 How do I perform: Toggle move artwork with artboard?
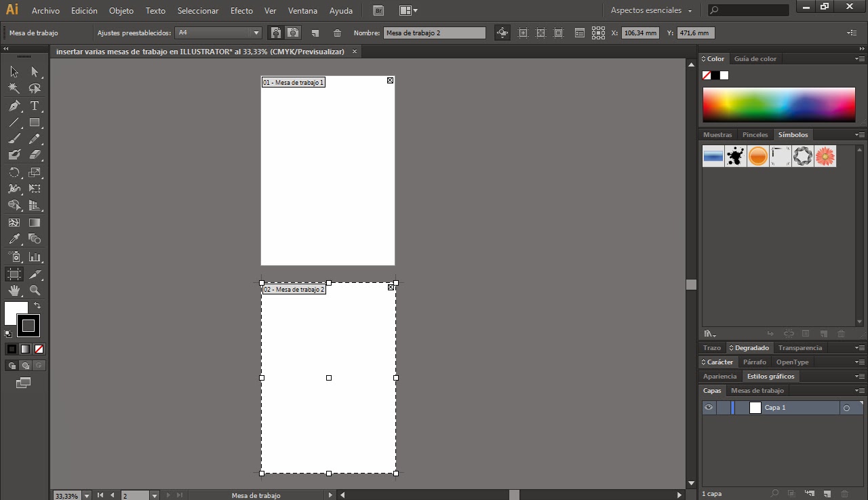(502, 33)
